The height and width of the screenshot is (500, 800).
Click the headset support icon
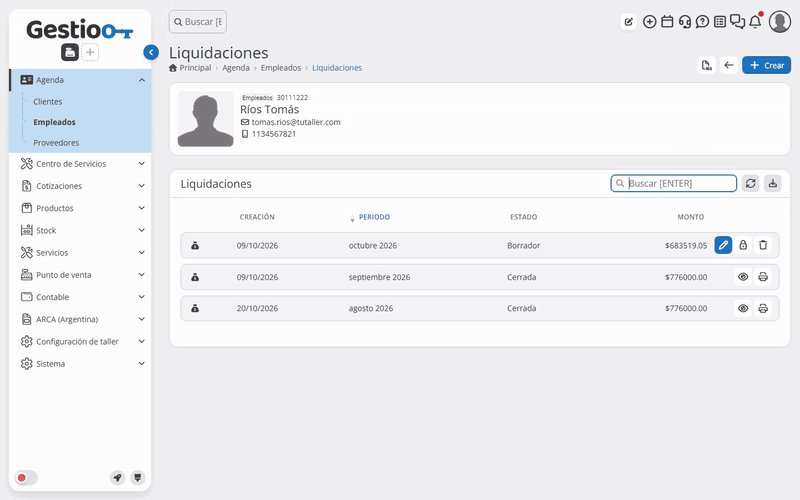[685, 22]
